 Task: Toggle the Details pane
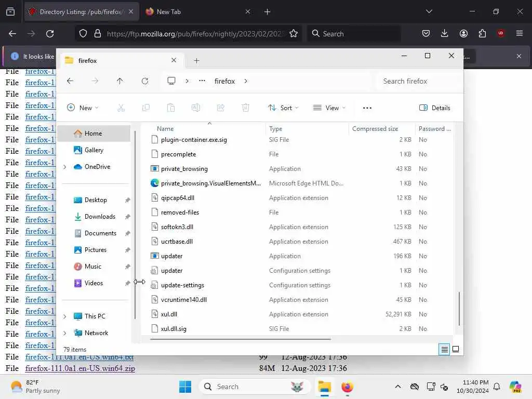[435, 108]
